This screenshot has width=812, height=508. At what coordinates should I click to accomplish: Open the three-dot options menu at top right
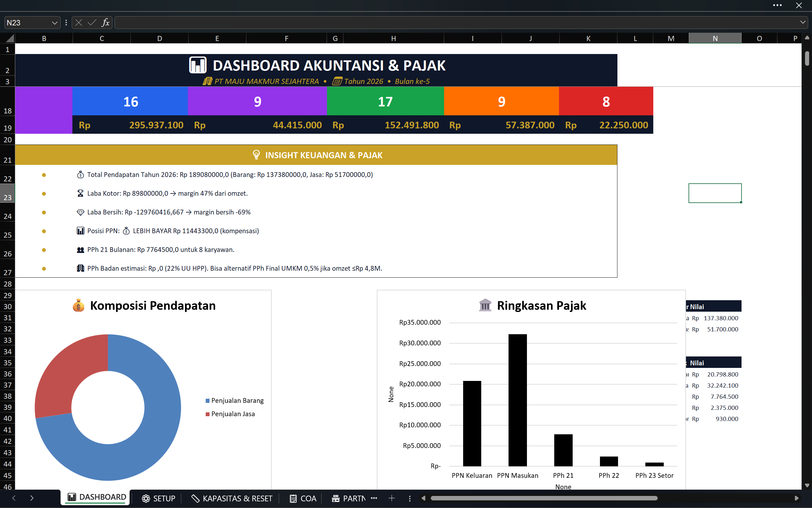click(777, 5)
